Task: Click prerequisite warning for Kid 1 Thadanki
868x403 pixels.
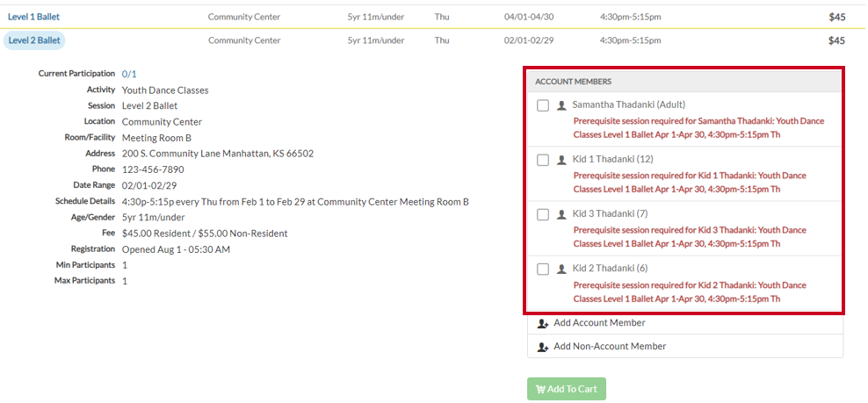Action: 690,183
